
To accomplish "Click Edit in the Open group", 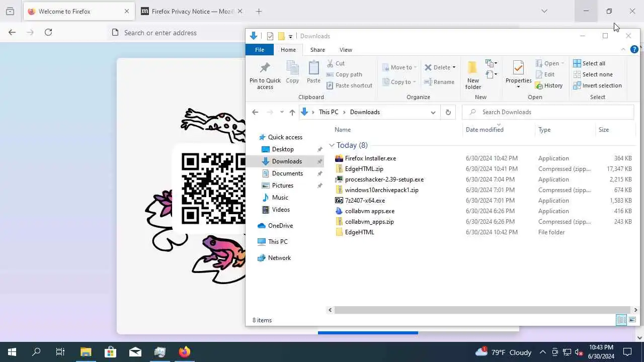I will coord(545,74).
